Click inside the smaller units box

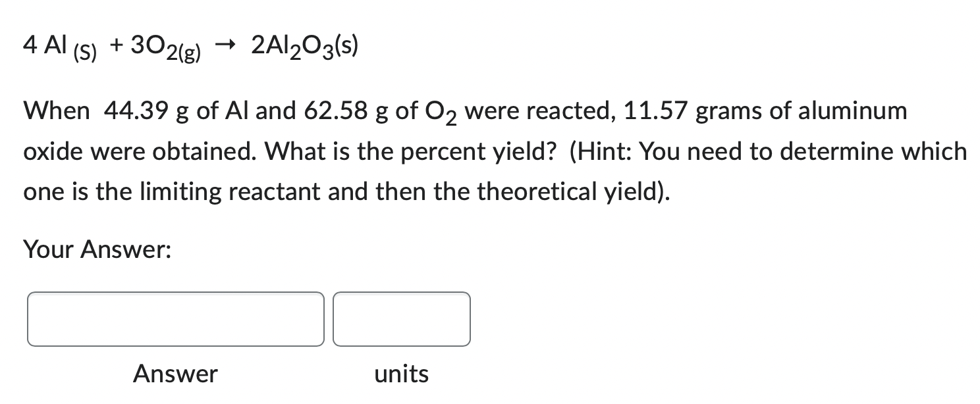click(x=401, y=319)
